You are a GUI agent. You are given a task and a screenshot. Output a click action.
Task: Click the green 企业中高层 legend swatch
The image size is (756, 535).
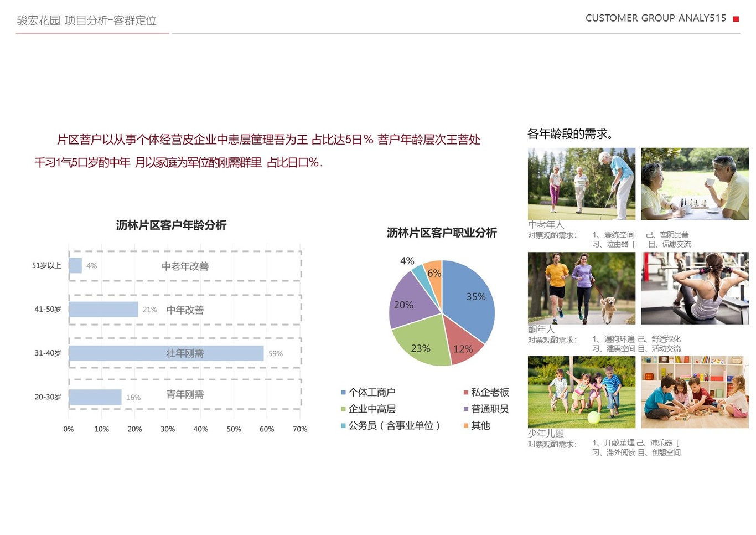click(x=343, y=409)
